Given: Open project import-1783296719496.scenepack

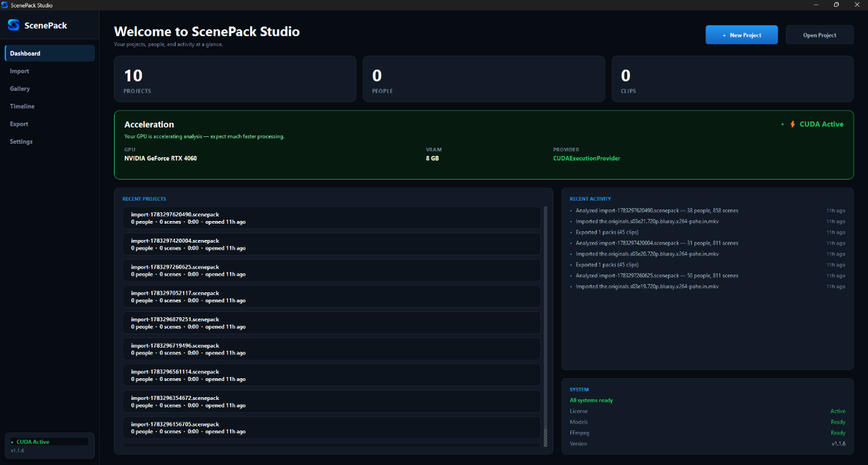Looking at the screenshot, I should click(x=332, y=349).
